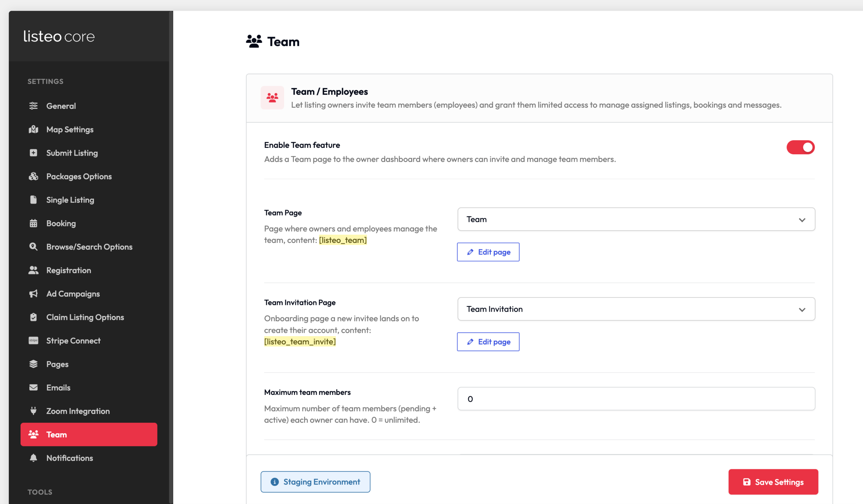This screenshot has width=863, height=504.
Task: Click the Maximum team members label
Action: [x=307, y=392]
